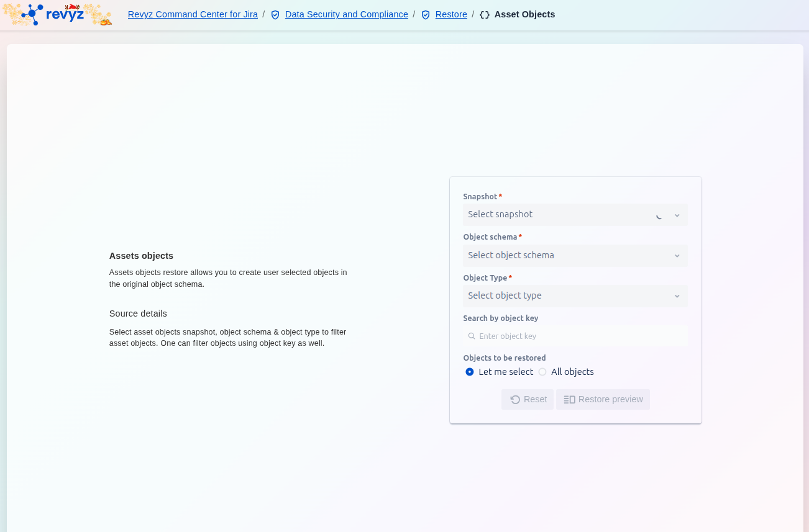The image size is (809, 532).
Task: Select the "Let me select" radio option
Action: point(470,372)
